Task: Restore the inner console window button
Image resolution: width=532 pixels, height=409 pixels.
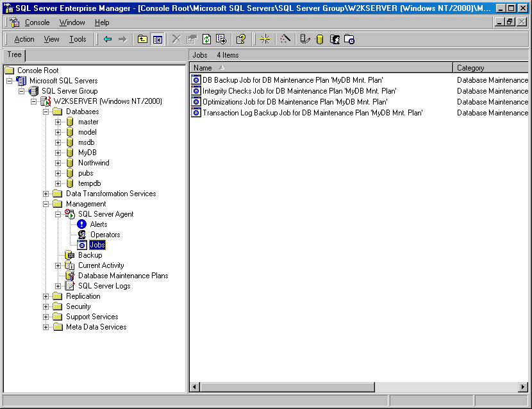Action: pos(510,22)
